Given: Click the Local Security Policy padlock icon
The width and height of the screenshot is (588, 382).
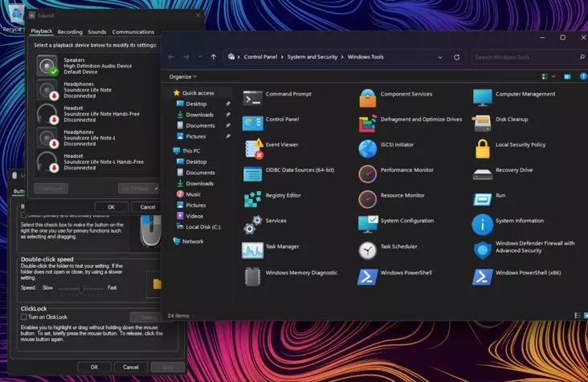Looking at the screenshot, I should tap(482, 148).
